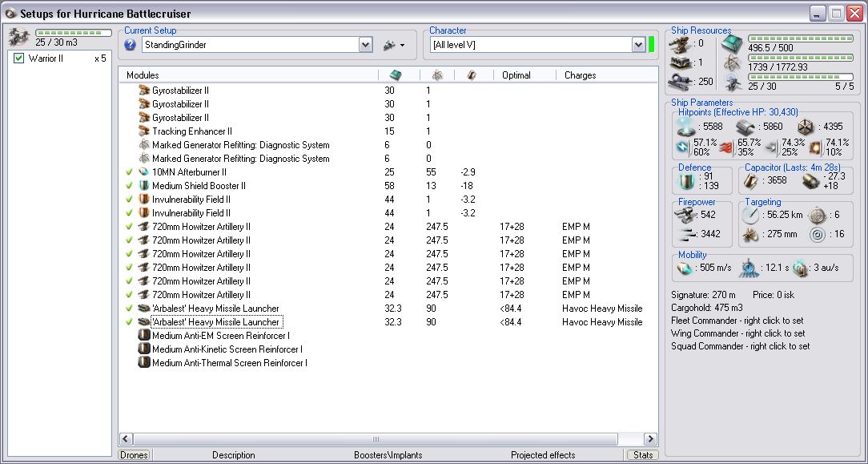Click the structure hitpoints icon
Viewport: 868px width, 464px height.
click(806, 128)
